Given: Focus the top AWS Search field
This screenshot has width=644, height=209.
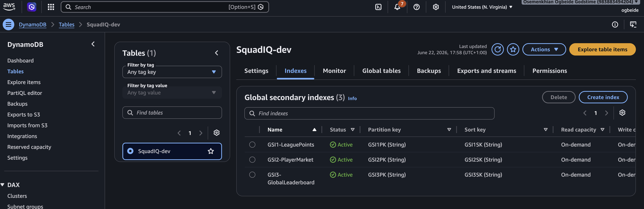Looking at the screenshot, I should 165,7.
